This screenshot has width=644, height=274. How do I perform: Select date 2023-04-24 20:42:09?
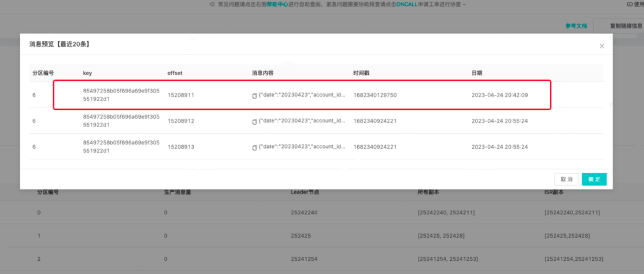click(500, 95)
